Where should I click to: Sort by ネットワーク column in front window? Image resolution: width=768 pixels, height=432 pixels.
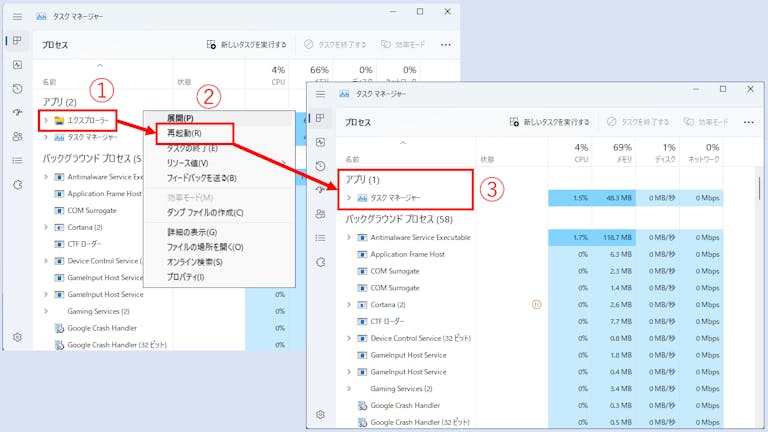(703, 153)
